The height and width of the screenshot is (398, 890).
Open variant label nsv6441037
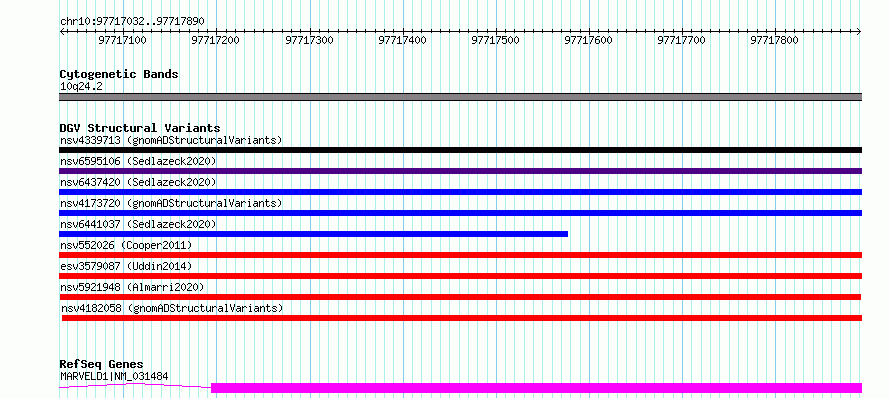pyautogui.click(x=138, y=224)
